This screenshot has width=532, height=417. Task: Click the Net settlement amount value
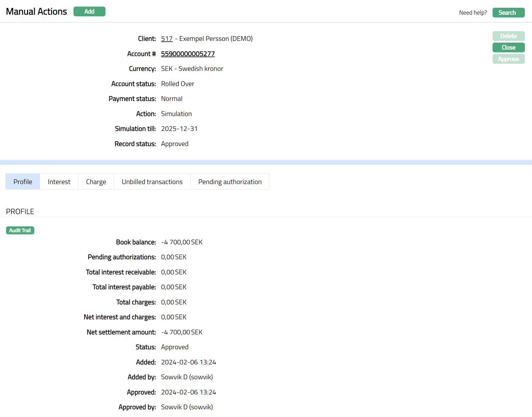(x=182, y=332)
